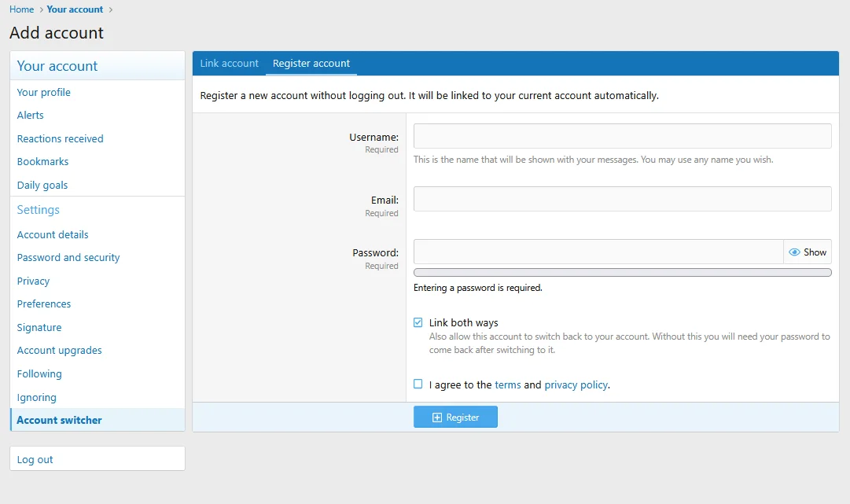Focus the Email input field
The image size is (850, 504).
622,199
